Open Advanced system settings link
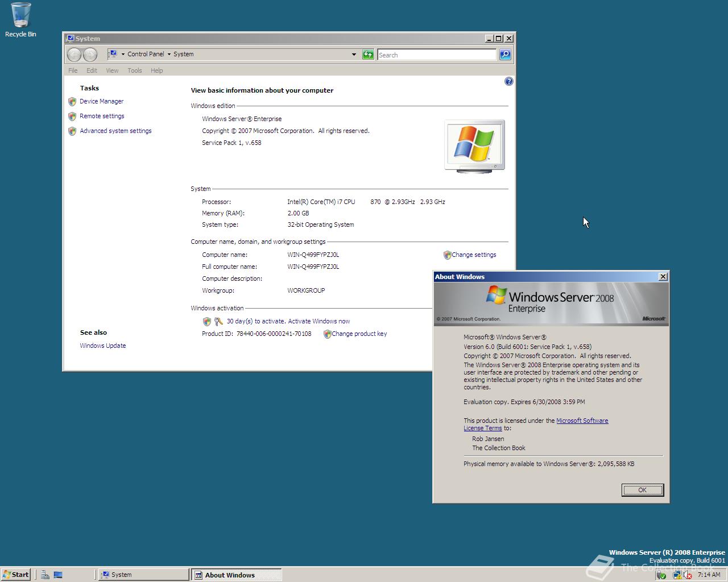Image resolution: width=728 pixels, height=582 pixels. pos(115,131)
